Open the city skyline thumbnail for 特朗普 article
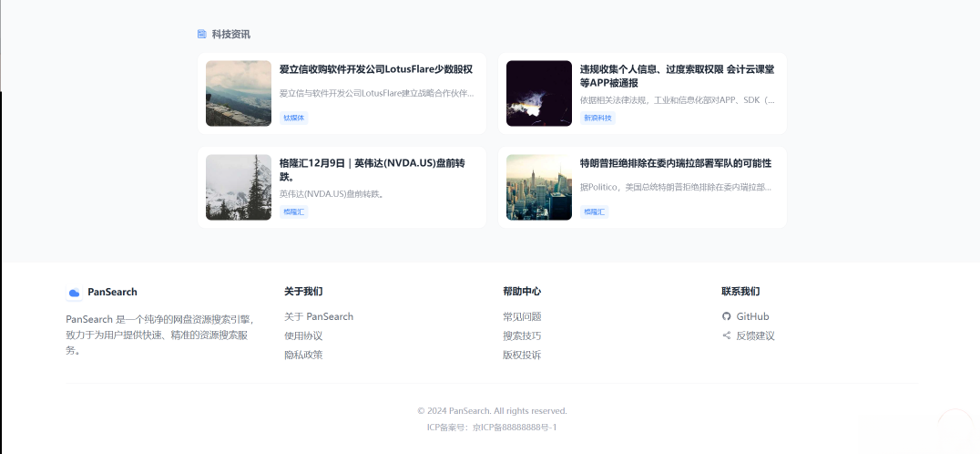The image size is (980, 454). [x=539, y=187]
